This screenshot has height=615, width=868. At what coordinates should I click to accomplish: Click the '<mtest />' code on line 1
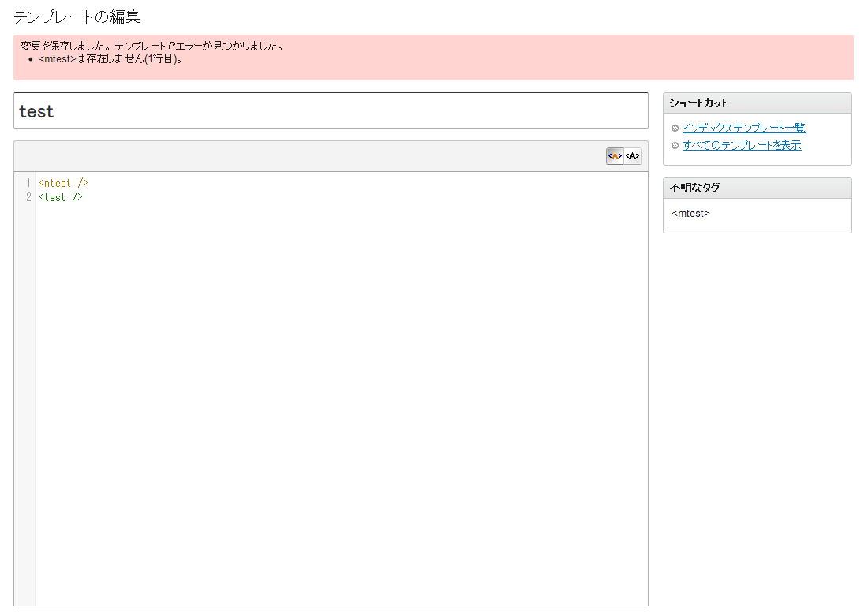click(63, 183)
